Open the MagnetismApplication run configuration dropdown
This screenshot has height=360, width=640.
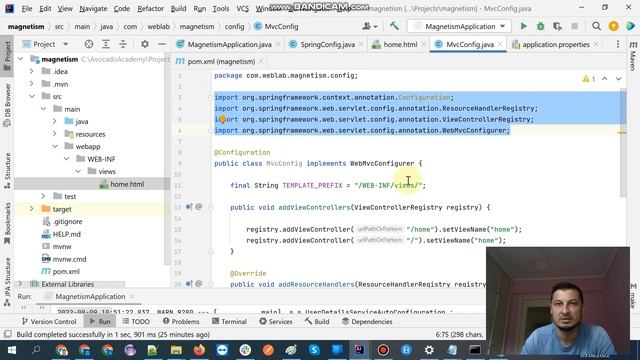(459, 26)
